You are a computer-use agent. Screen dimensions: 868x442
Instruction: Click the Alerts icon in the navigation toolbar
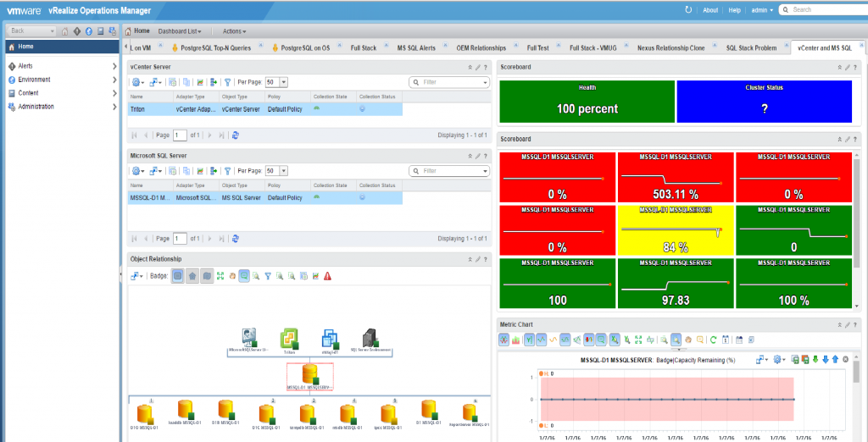pyautogui.click(x=77, y=31)
